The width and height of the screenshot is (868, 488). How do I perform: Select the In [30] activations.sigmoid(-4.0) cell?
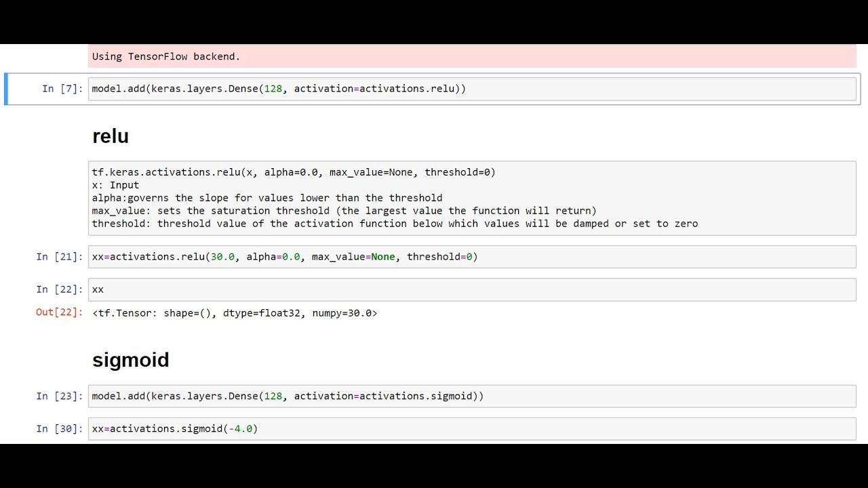point(472,428)
